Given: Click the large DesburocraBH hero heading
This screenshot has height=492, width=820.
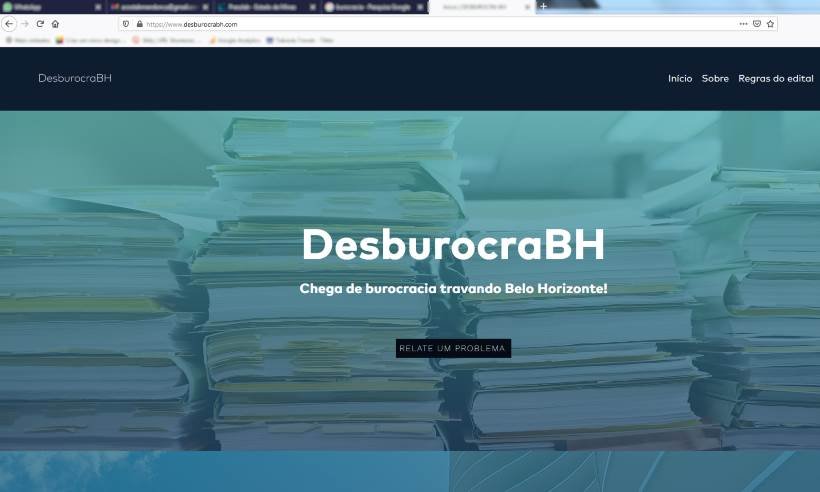Looking at the screenshot, I should [x=453, y=244].
